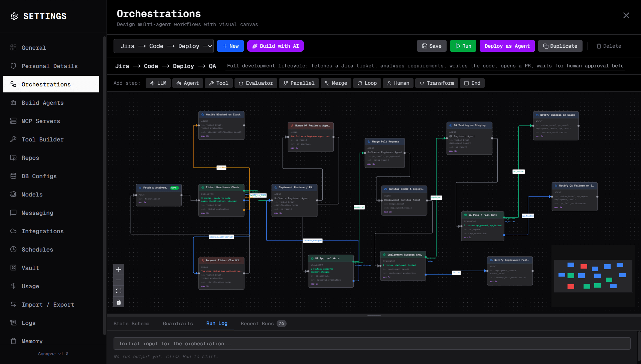
Task: Select the Notify Blocked on Slack node
Action: point(221,125)
